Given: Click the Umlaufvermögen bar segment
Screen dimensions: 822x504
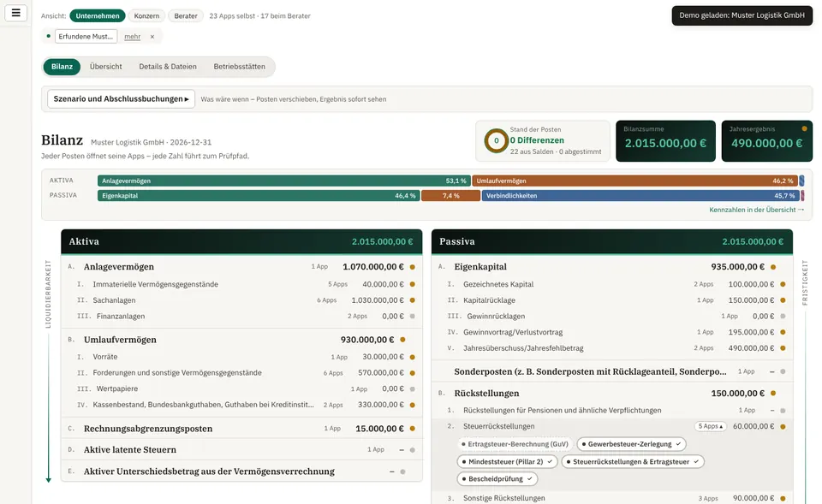Looking at the screenshot, I should pos(634,181).
